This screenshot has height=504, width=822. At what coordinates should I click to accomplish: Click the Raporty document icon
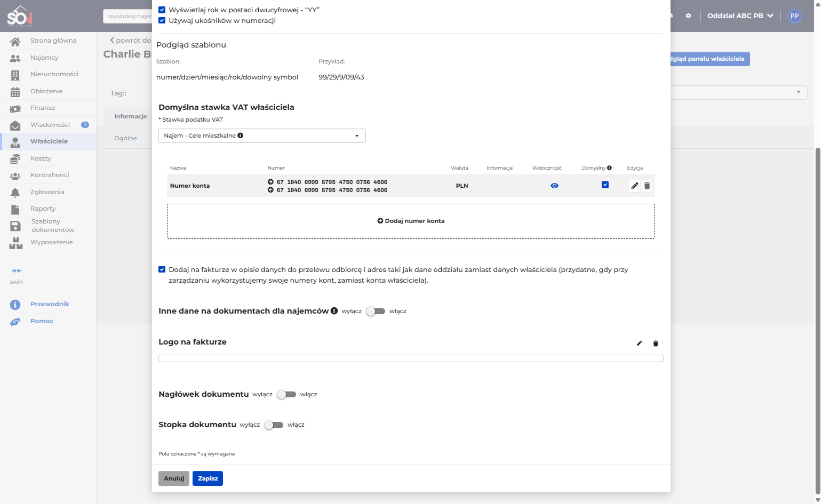point(15,209)
